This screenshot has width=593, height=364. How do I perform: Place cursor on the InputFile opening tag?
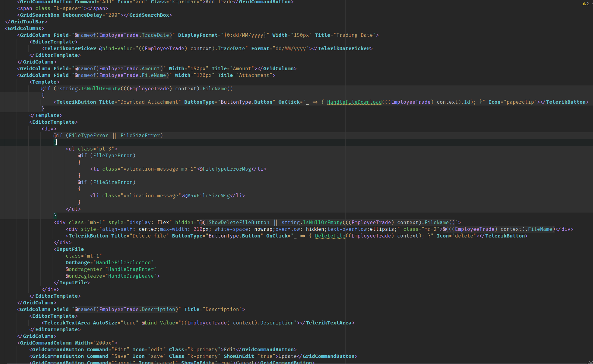70,249
